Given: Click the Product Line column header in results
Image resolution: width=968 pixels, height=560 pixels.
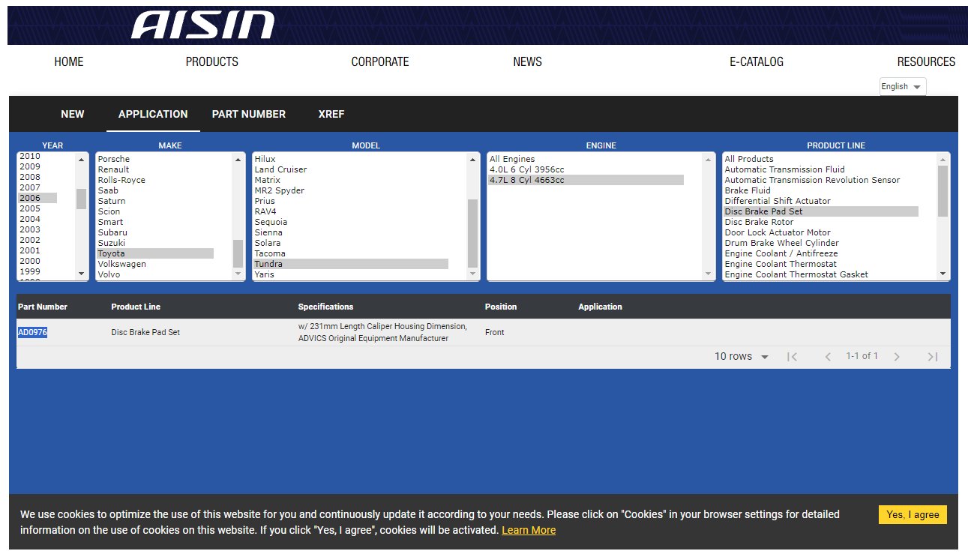Looking at the screenshot, I should pyautogui.click(x=136, y=307).
